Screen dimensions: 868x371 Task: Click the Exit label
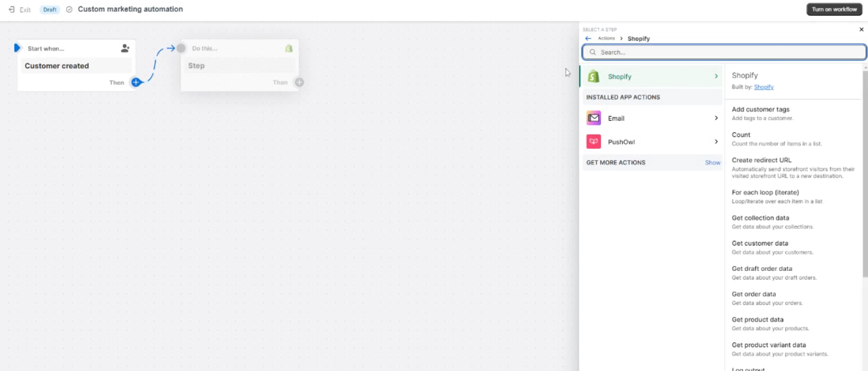click(x=25, y=10)
